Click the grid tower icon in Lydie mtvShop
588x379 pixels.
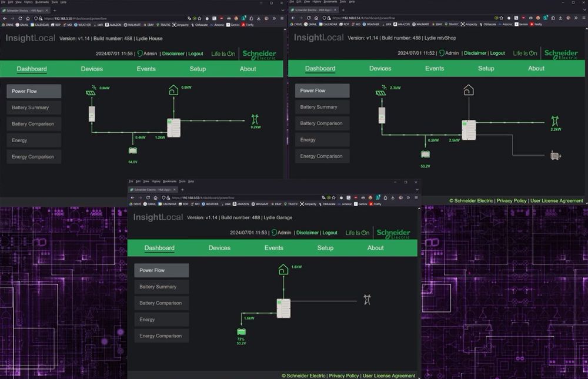(x=554, y=120)
